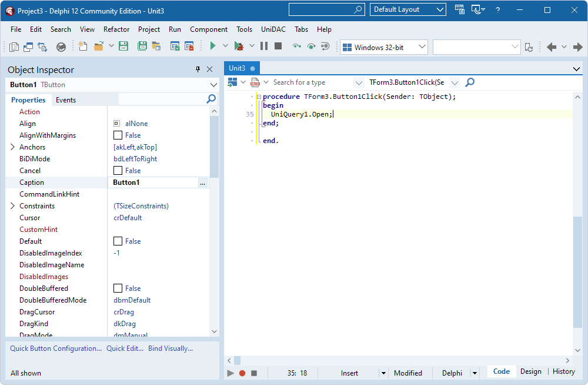Pause the running program
The height and width of the screenshot is (385, 588).
[265, 45]
